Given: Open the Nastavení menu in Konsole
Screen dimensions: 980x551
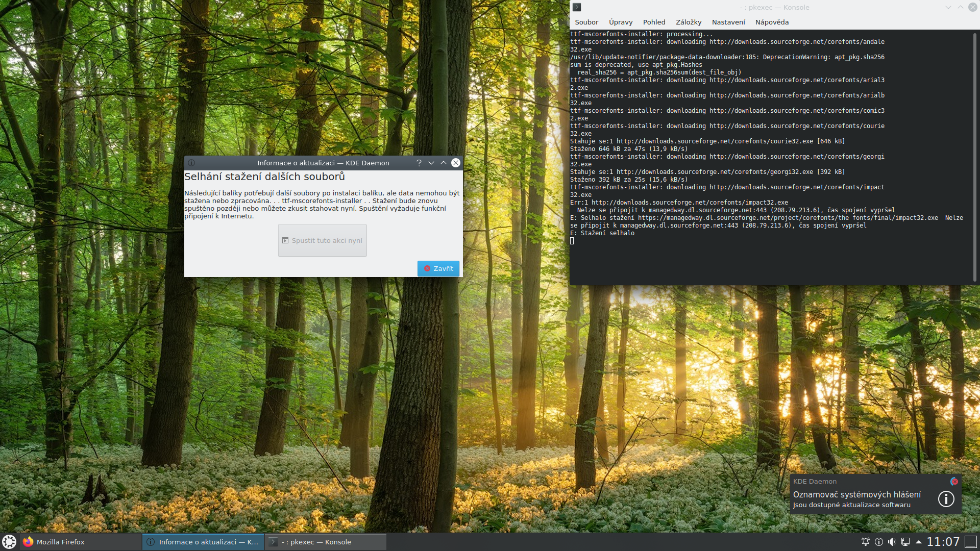Looking at the screenshot, I should tap(728, 22).
